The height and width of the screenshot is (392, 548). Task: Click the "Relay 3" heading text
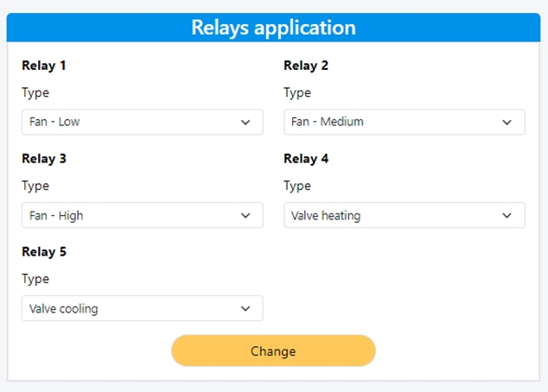[44, 159]
